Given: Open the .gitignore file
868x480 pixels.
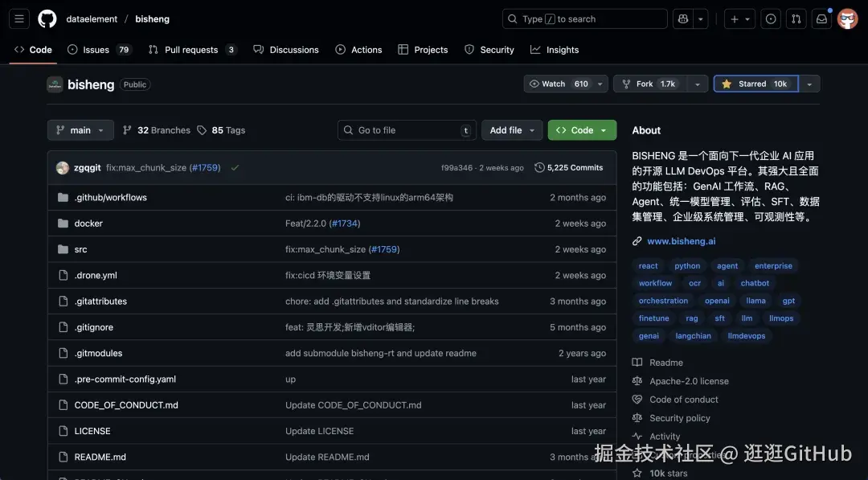Looking at the screenshot, I should [x=93, y=328].
